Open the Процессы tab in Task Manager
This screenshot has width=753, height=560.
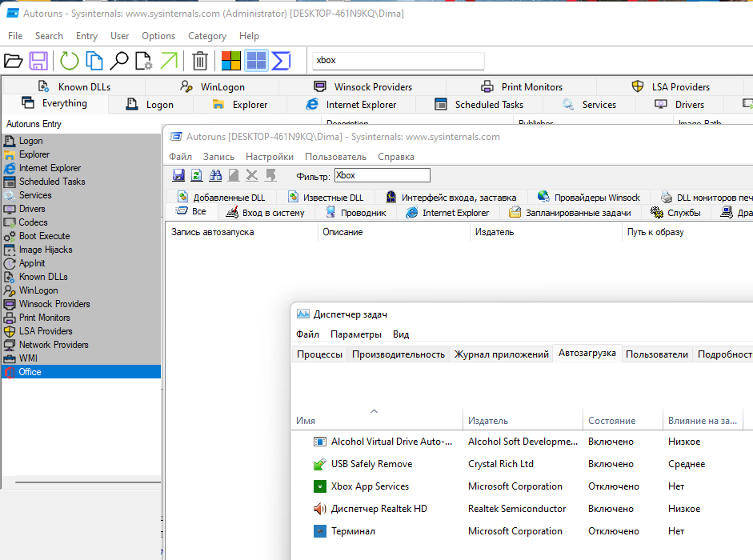click(319, 354)
